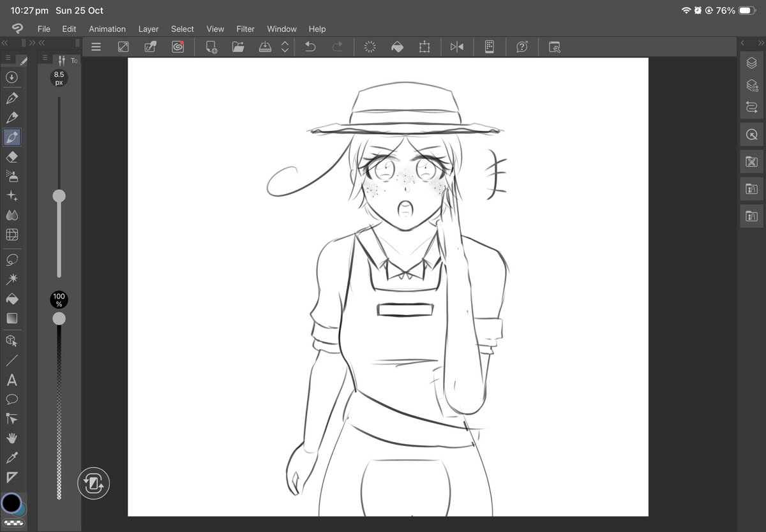The height and width of the screenshot is (532, 766).
Task: Open the Layers palette icon
Action: click(751, 63)
